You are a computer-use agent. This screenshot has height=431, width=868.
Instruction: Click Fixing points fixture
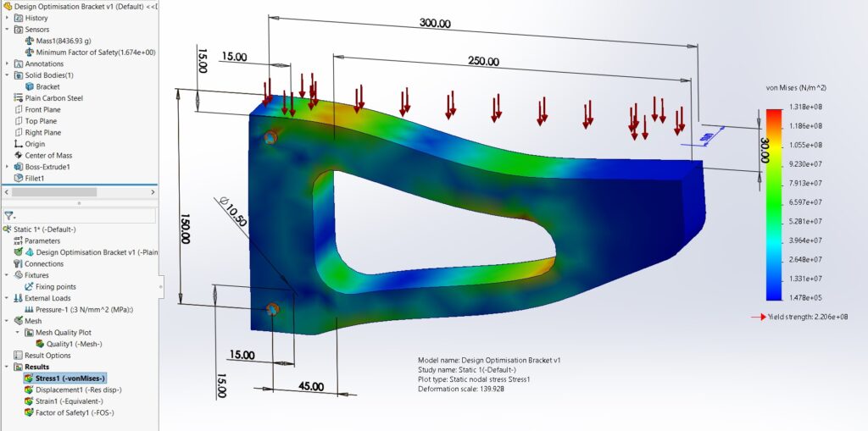pyautogui.click(x=55, y=286)
